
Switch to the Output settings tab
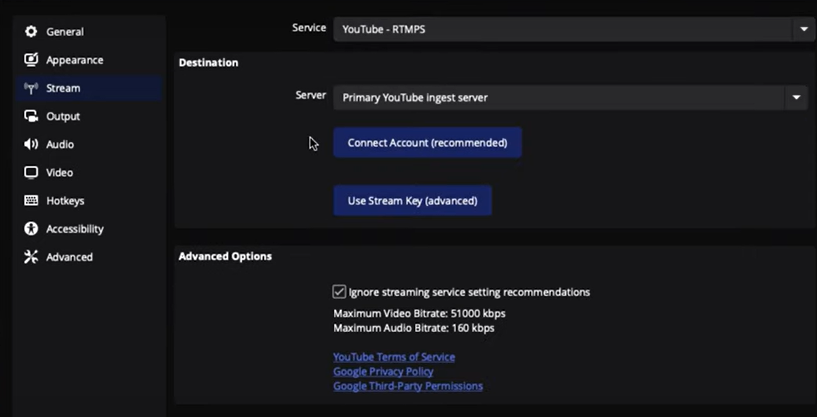pos(63,116)
